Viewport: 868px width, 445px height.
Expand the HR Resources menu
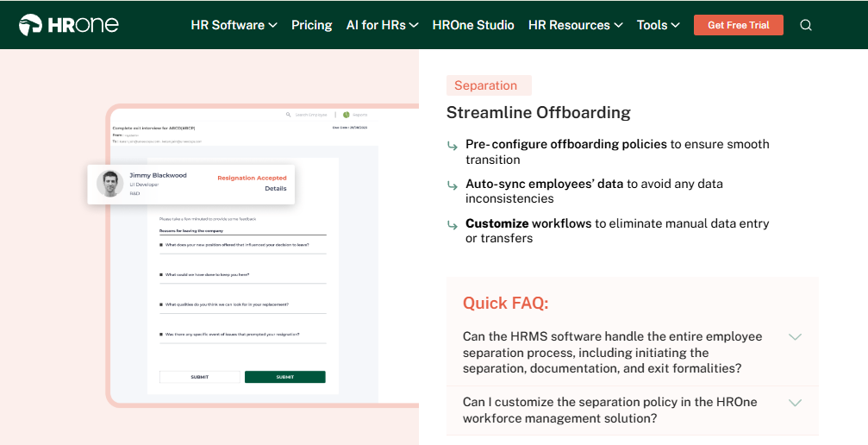tap(576, 25)
